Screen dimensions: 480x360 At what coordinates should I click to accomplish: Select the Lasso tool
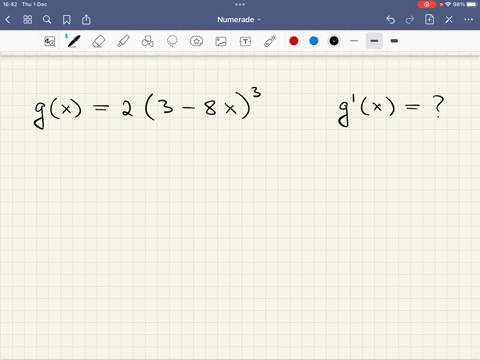coord(172,41)
